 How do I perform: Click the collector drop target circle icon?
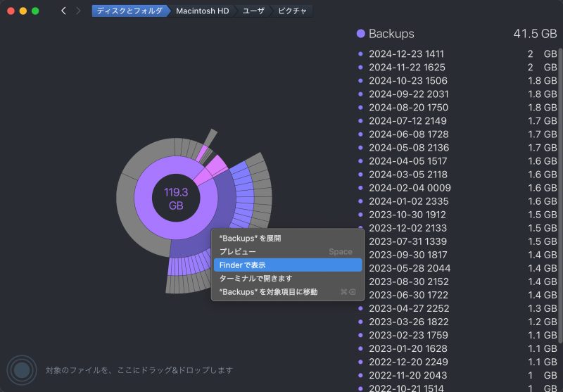pyautogui.click(x=22, y=369)
